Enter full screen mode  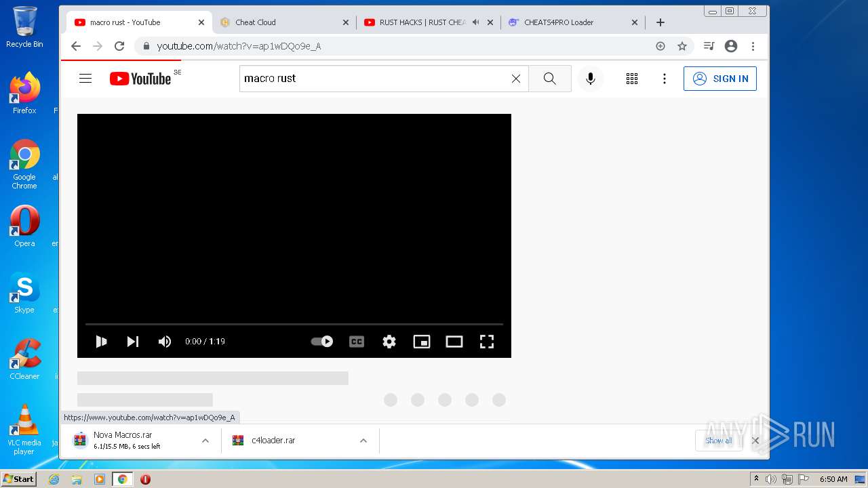pyautogui.click(x=487, y=342)
